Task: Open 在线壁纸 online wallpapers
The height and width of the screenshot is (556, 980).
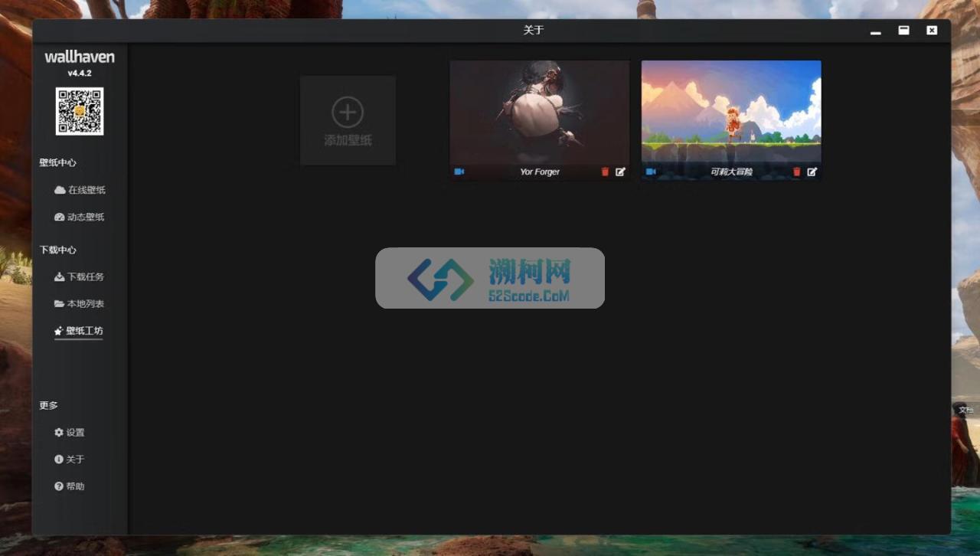Action: [x=80, y=190]
